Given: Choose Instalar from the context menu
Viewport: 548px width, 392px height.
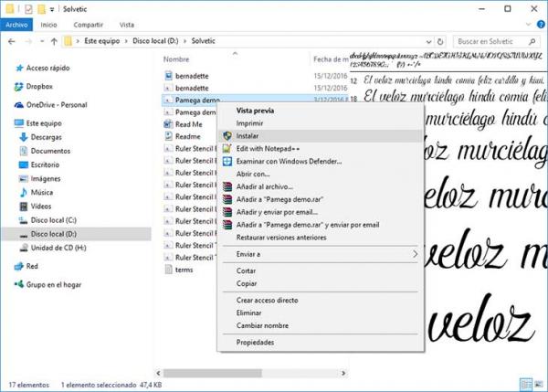Looking at the screenshot, I should pyautogui.click(x=320, y=135).
